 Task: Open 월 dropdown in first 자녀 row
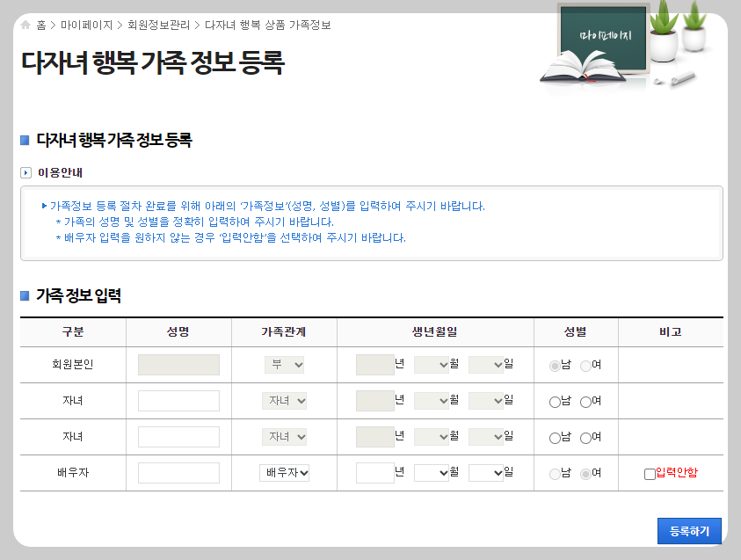point(432,401)
